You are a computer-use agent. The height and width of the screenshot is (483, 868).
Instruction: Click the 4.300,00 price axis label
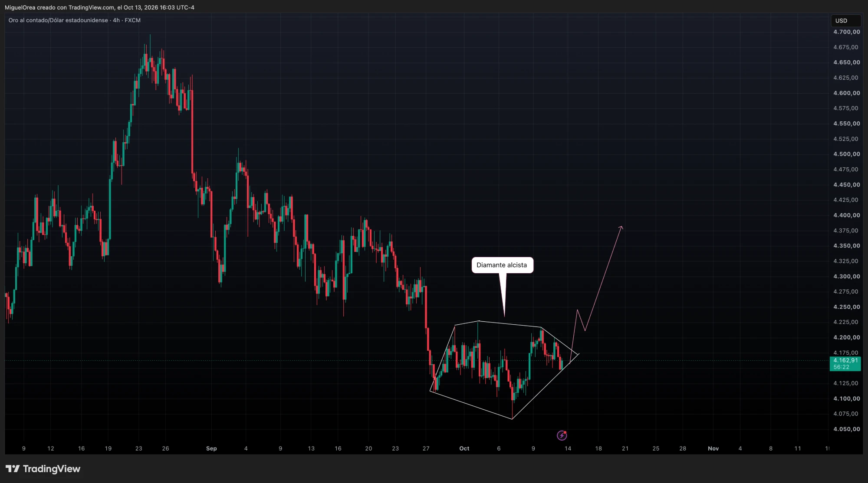click(846, 276)
